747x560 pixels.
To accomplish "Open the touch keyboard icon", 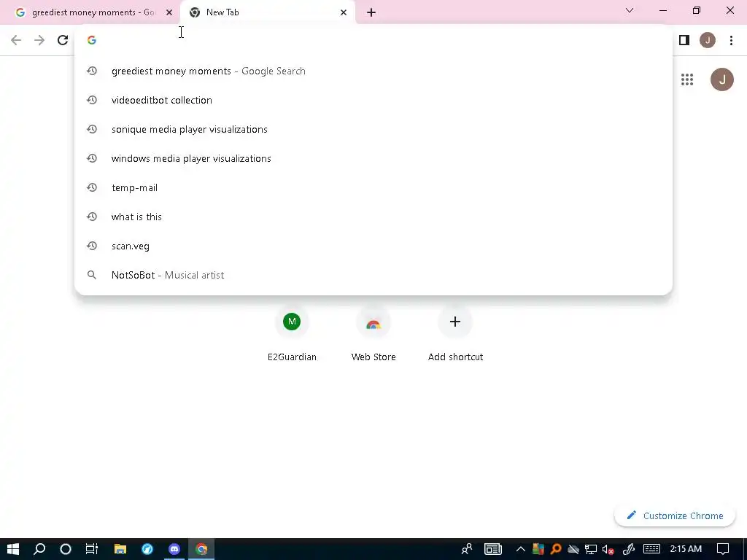I will click(x=651, y=549).
